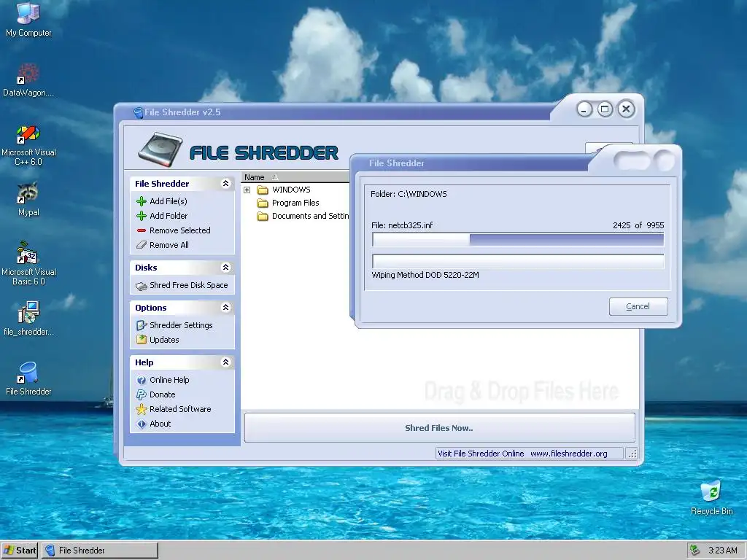
Task: Click the resize grip in status bar
Action: [x=632, y=454]
